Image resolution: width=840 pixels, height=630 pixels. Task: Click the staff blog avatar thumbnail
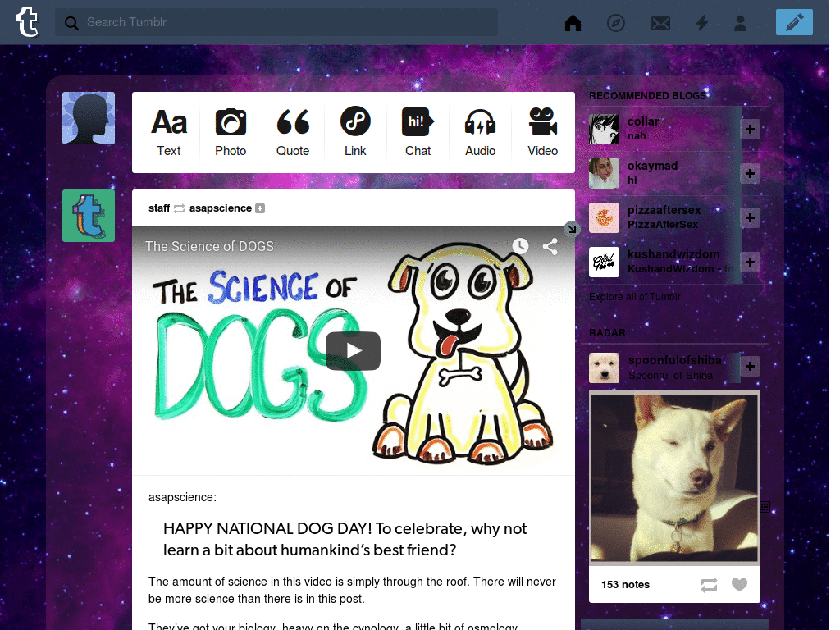click(89, 216)
